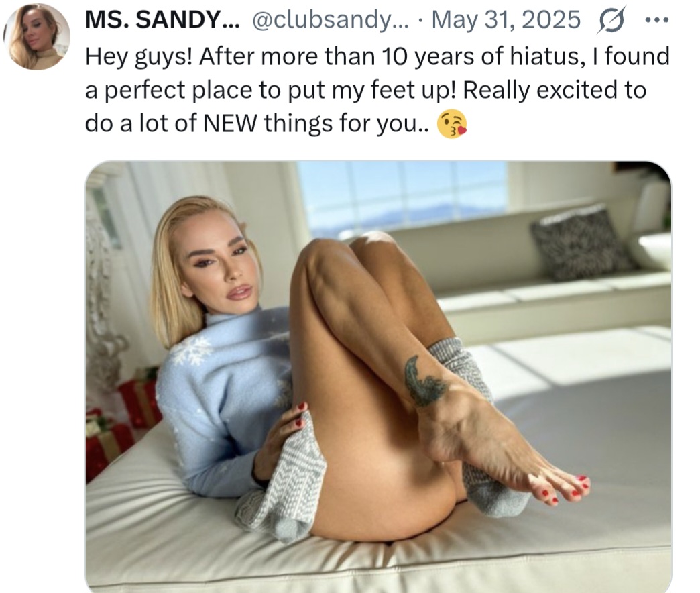Open post details via the tweet text
Screen dimensions: 700x593
pyautogui.click(x=377, y=90)
